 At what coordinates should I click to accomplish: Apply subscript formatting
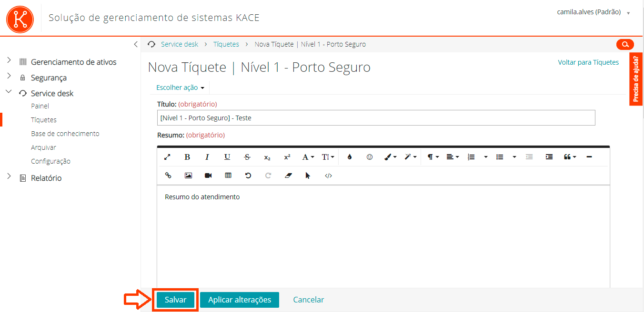click(x=267, y=157)
